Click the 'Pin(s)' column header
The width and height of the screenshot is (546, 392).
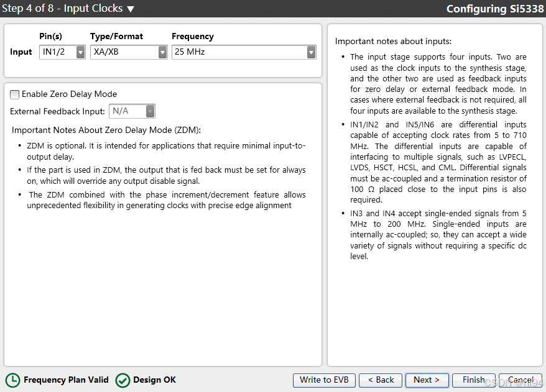50,36
